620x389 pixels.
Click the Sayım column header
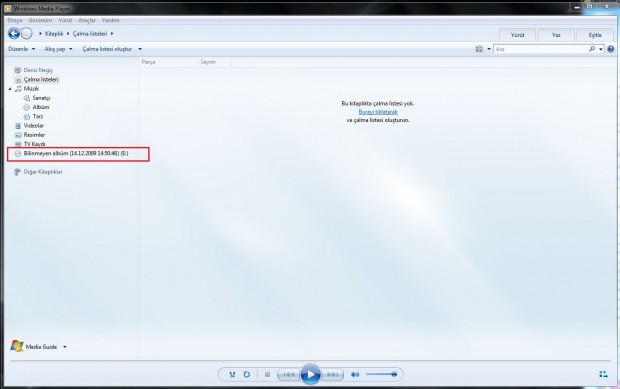(214, 62)
